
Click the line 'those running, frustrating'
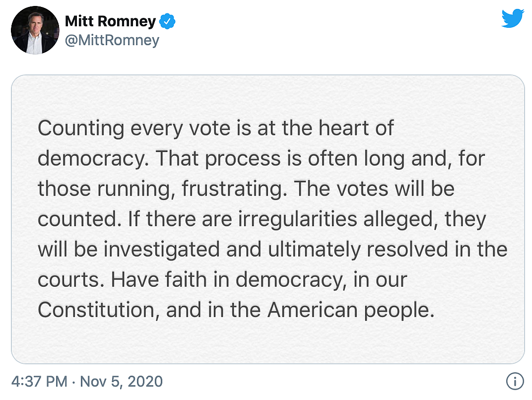click(x=246, y=189)
